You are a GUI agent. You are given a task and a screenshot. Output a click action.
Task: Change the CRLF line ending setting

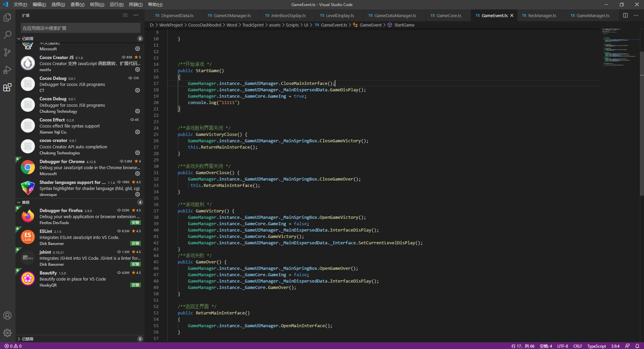(x=578, y=346)
